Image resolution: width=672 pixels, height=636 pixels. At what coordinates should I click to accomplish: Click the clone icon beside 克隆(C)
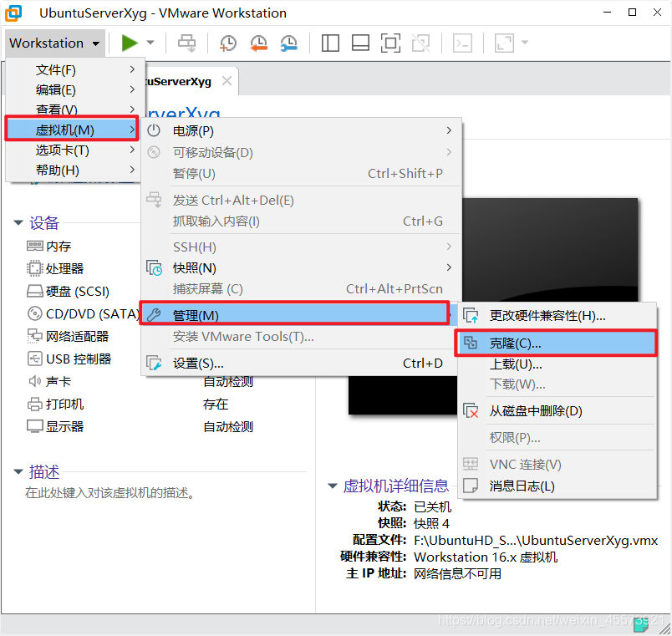click(x=471, y=343)
